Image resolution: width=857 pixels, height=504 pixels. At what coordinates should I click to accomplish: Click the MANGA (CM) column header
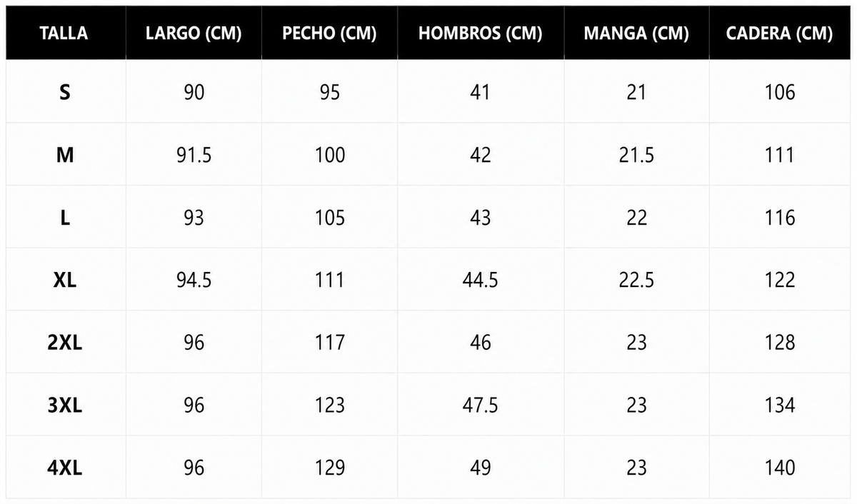(x=636, y=34)
